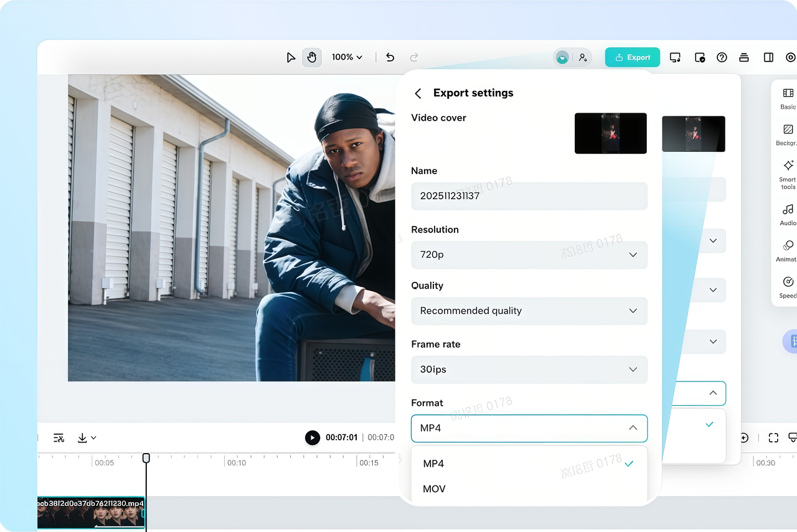The image size is (797, 532).
Task: Click the undo arrow
Action: click(x=390, y=57)
